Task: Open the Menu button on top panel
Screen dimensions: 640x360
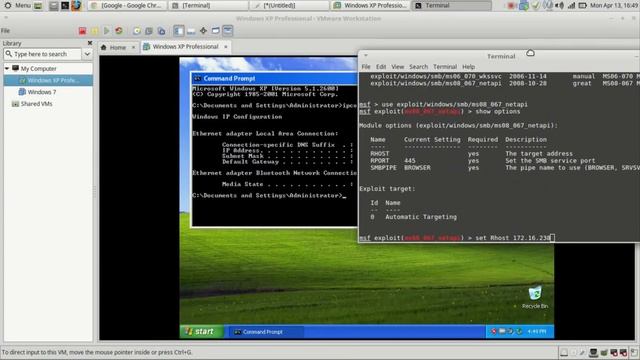Action: (18, 5)
